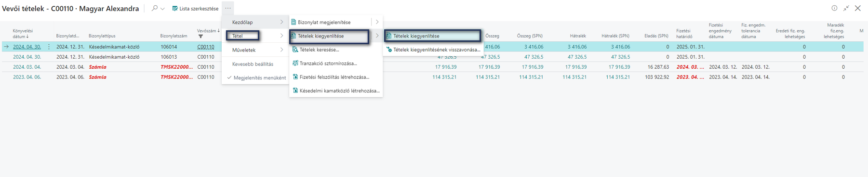Expand the arrow beside Bizonylat megjelenítése
This screenshot has height=177, width=868.
(x=377, y=22)
